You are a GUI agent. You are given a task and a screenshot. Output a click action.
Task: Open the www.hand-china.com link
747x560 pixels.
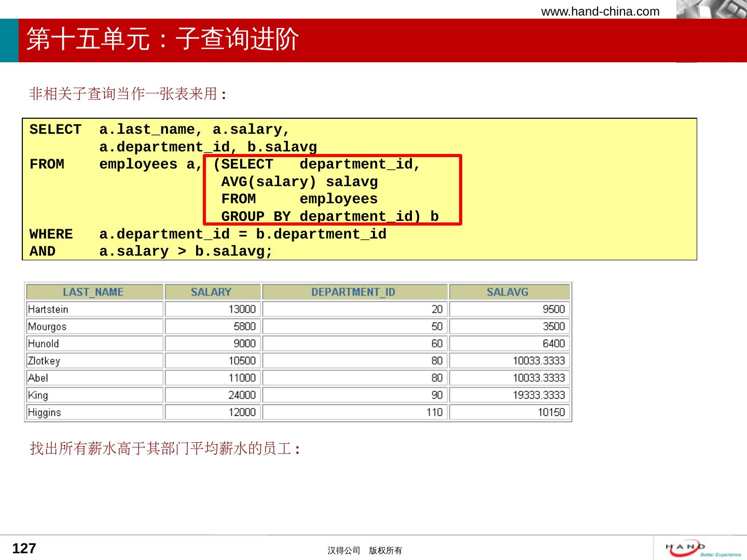click(x=600, y=11)
